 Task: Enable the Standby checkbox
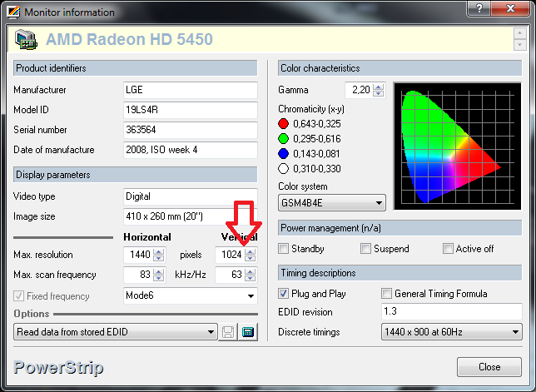284,249
